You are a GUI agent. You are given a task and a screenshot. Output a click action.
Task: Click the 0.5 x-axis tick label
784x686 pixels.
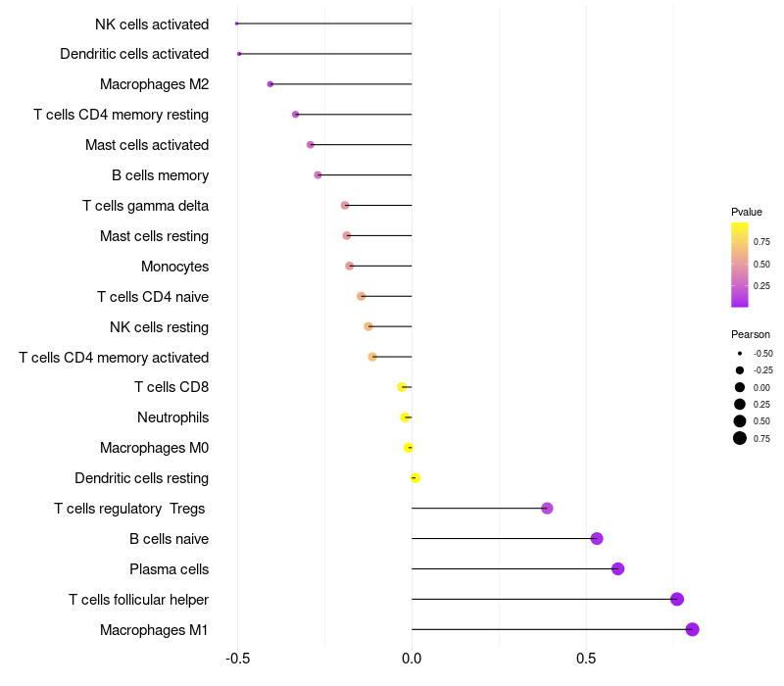coord(586,660)
